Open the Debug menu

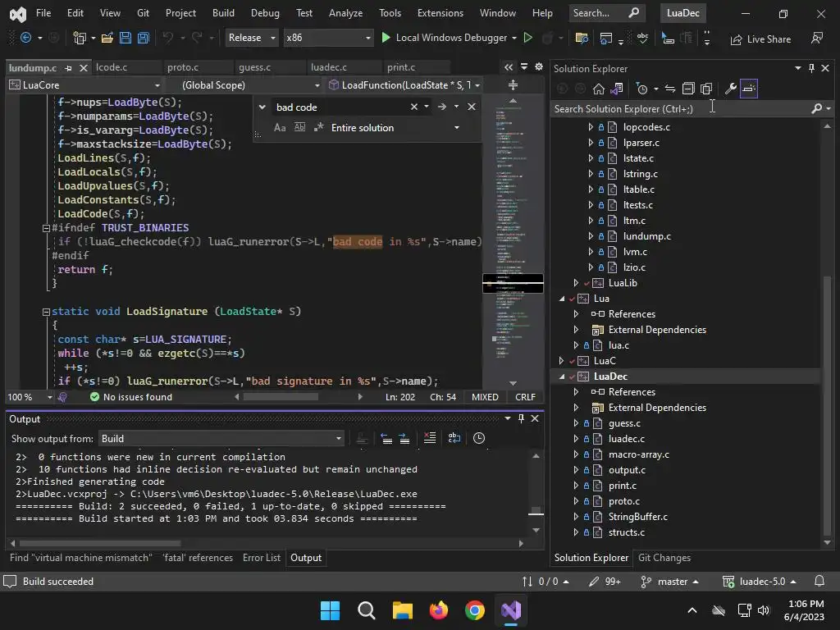(x=265, y=13)
